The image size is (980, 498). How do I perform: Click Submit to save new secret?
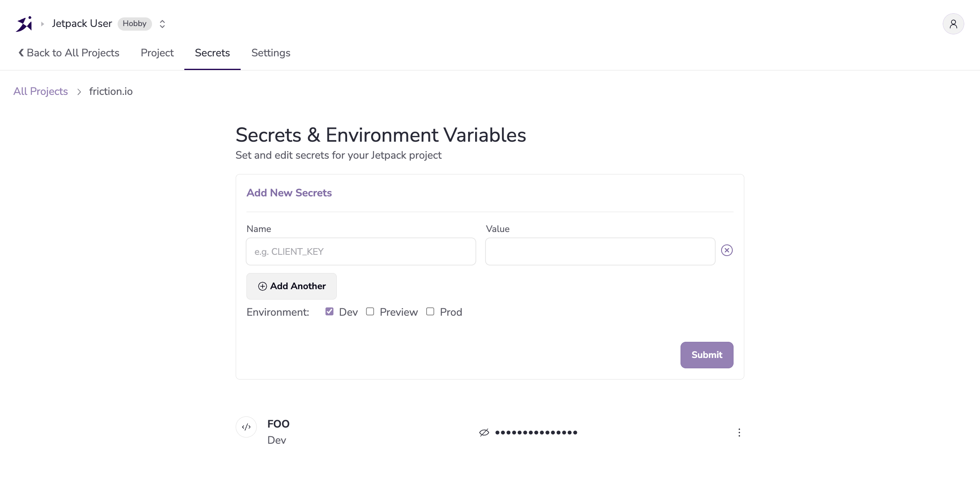[x=707, y=355]
